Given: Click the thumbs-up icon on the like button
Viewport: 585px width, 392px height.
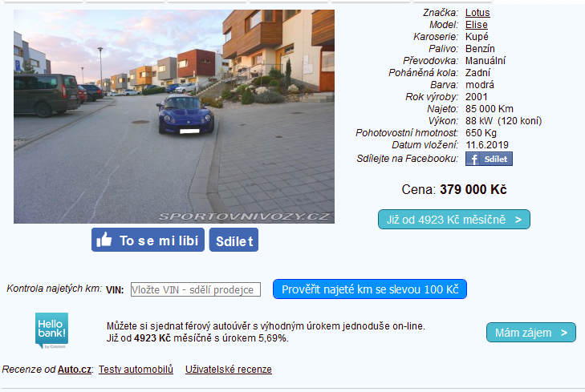Looking at the screenshot, I should point(104,240).
